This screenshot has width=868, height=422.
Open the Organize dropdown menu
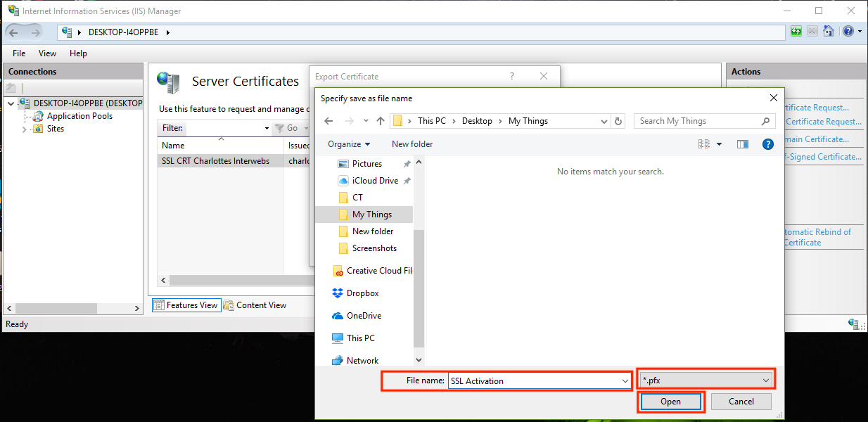click(349, 144)
